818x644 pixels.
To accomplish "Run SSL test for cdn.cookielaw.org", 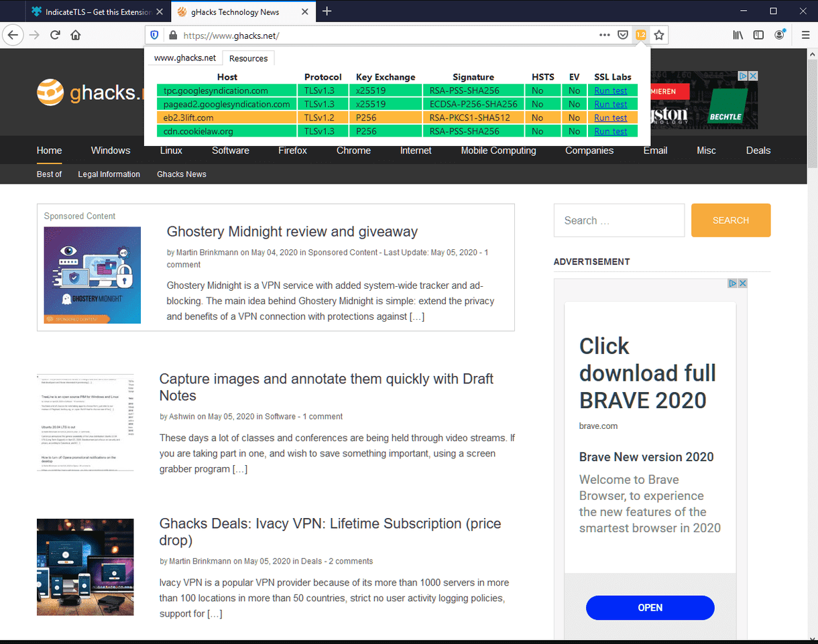I will coord(611,131).
